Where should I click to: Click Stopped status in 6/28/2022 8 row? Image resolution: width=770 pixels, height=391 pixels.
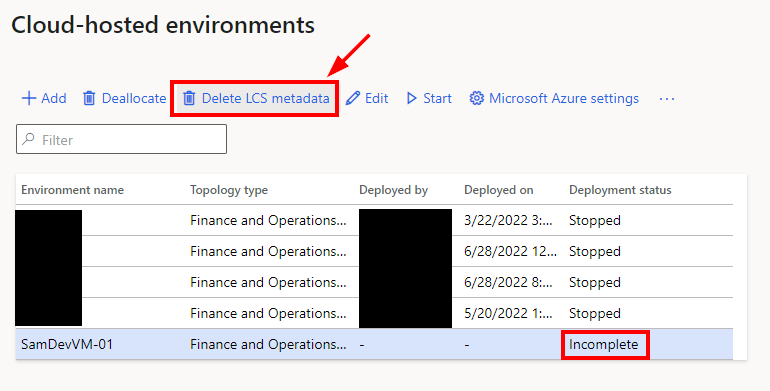point(595,282)
